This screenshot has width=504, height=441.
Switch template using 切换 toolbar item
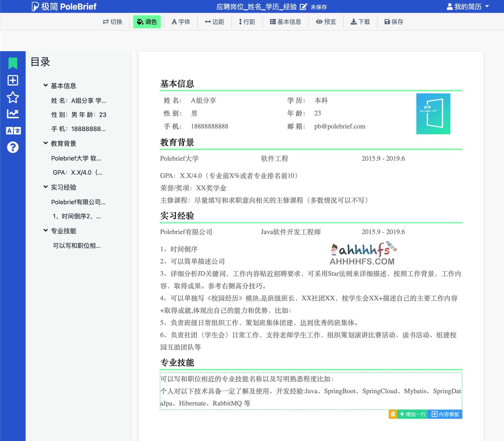click(113, 22)
